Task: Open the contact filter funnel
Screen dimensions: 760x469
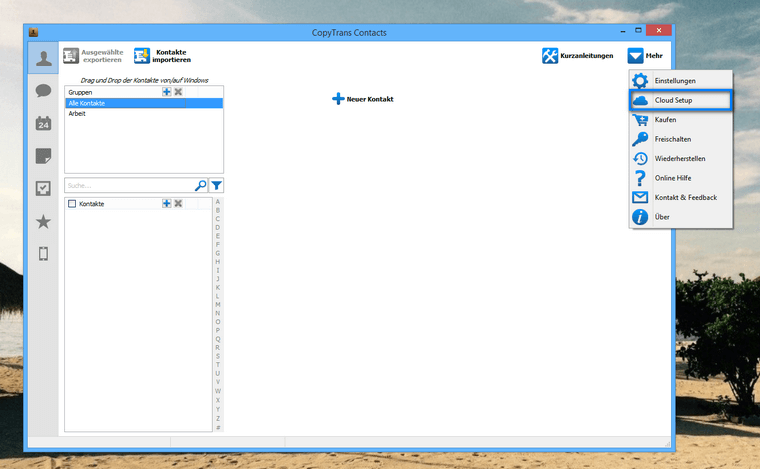Action: click(216, 186)
